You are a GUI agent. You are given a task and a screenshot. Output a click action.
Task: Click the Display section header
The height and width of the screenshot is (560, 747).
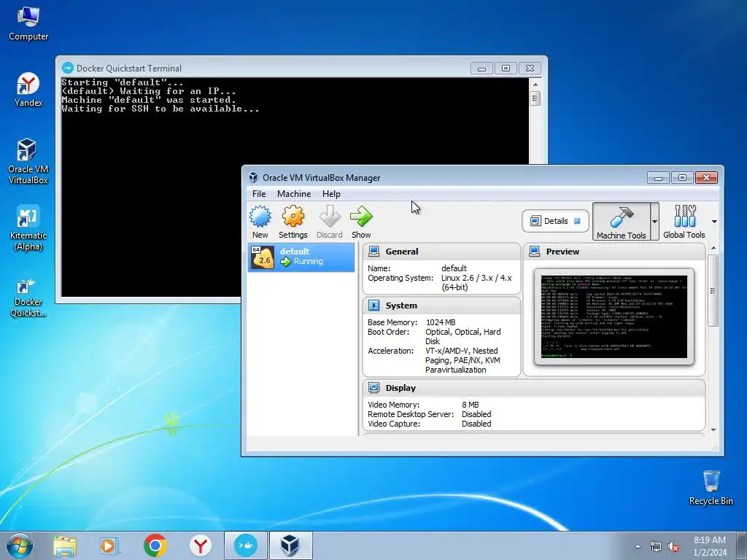(533, 388)
